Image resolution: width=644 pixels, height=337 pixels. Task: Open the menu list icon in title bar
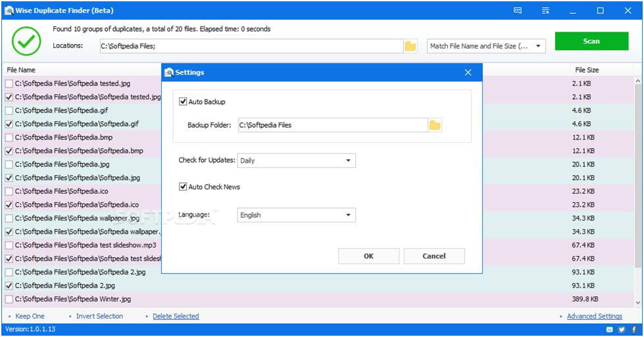click(545, 11)
